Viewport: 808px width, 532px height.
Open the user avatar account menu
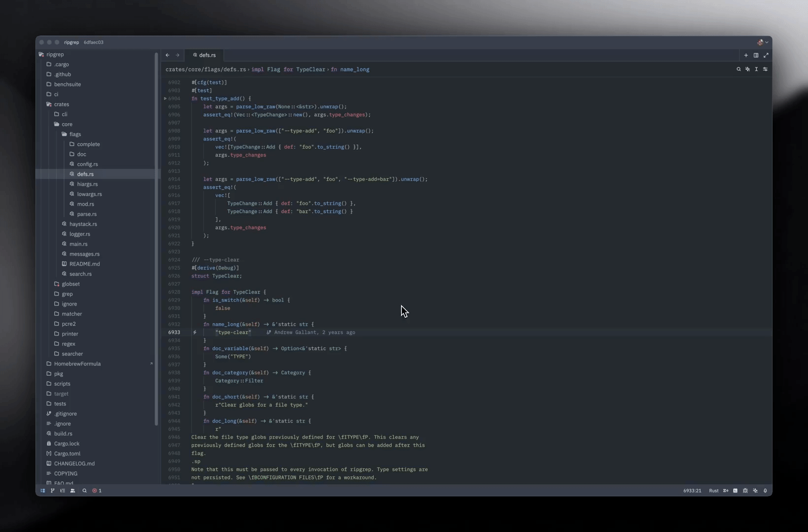click(x=762, y=42)
